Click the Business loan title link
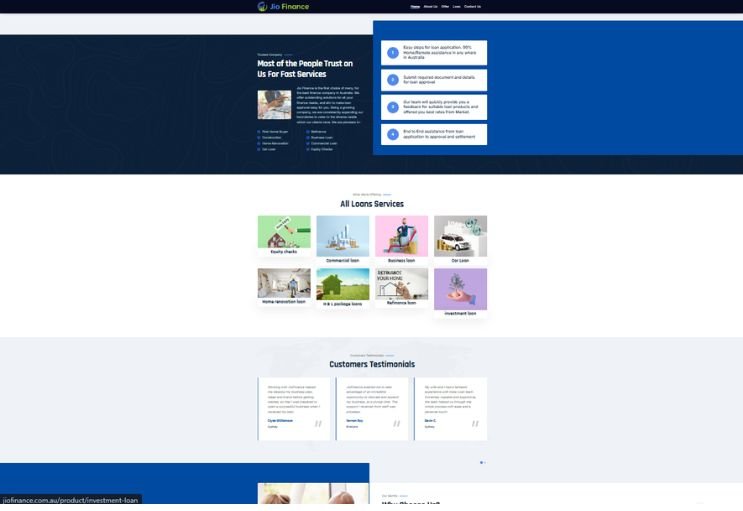This screenshot has height=511, width=743. click(x=401, y=261)
